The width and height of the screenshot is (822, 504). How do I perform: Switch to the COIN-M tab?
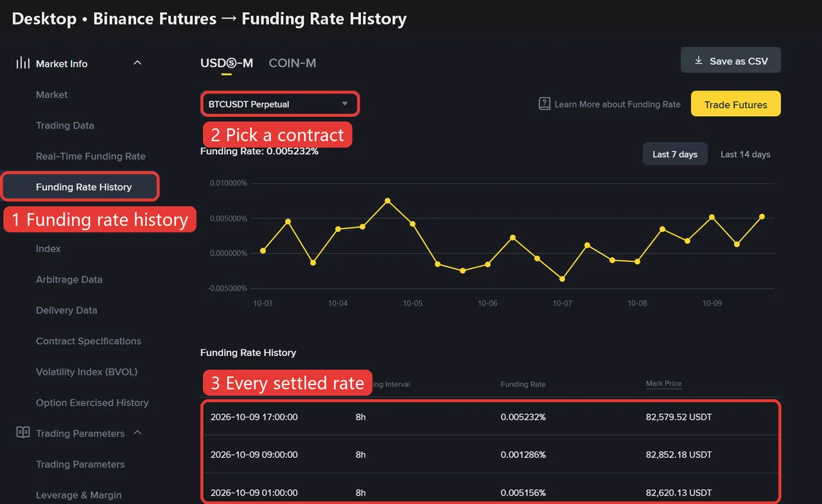pos(292,63)
